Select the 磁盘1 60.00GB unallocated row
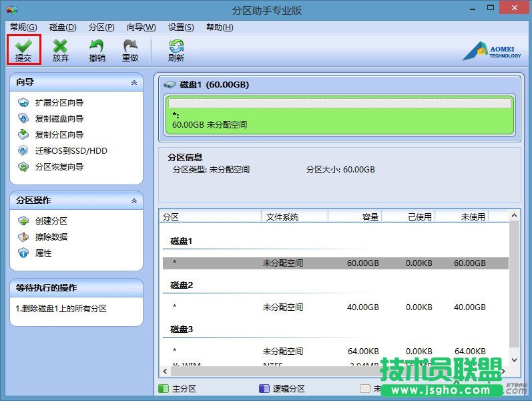 (x=336, y=263)
